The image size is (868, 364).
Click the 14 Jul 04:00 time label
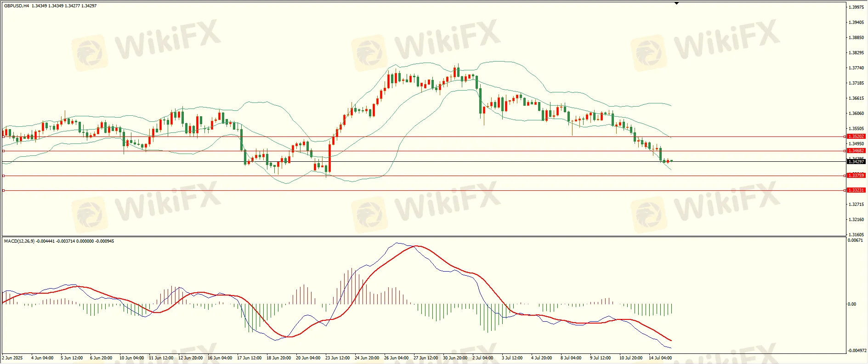(x=660, y=358)
